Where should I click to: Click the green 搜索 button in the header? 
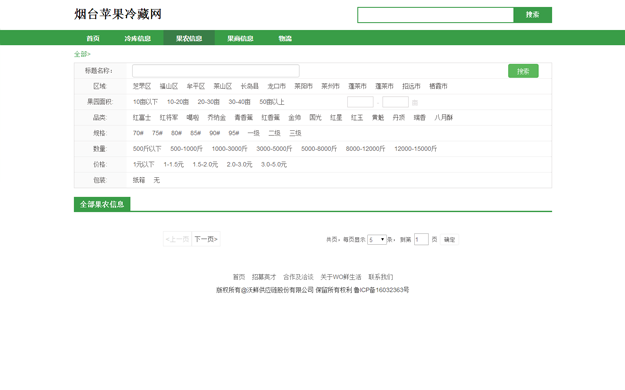click(x=533, y=15)
